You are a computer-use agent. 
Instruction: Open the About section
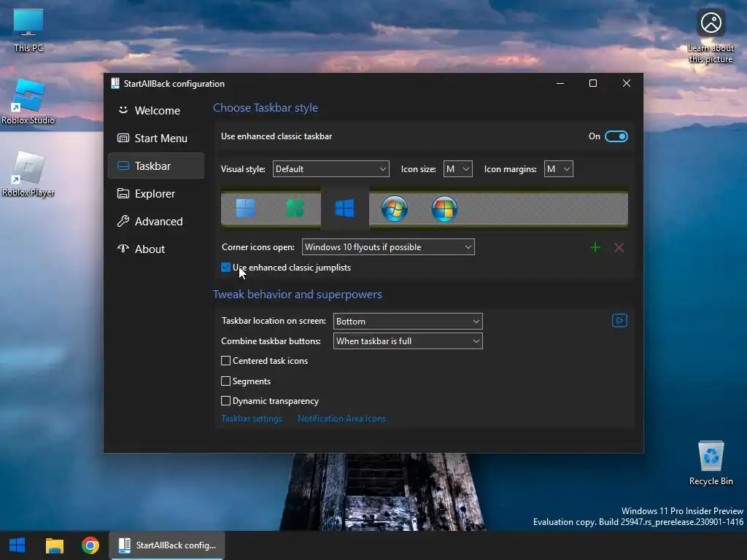pos(156,249)
